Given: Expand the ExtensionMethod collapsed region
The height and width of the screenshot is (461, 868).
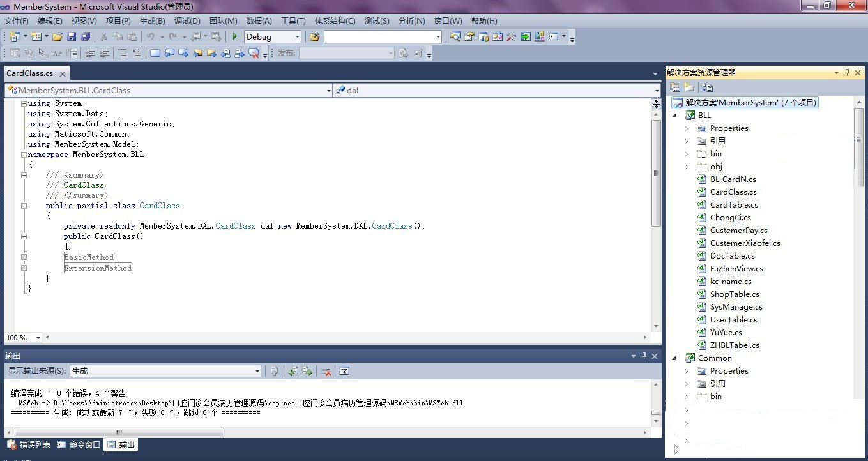Looking at the screenshot, I should coord(24,268).
